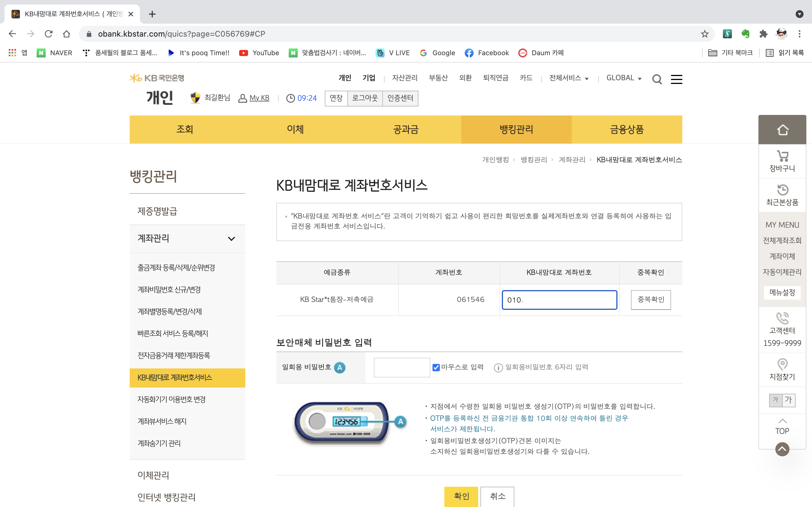
Task: Open the GLOBAL language dropdown
Action: pos(624,78)
